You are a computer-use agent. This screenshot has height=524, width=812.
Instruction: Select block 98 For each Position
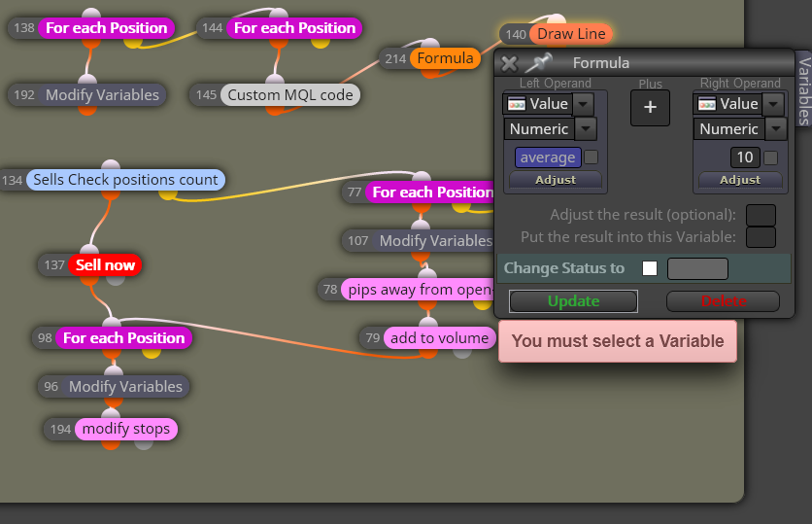[x=123, y=338]
